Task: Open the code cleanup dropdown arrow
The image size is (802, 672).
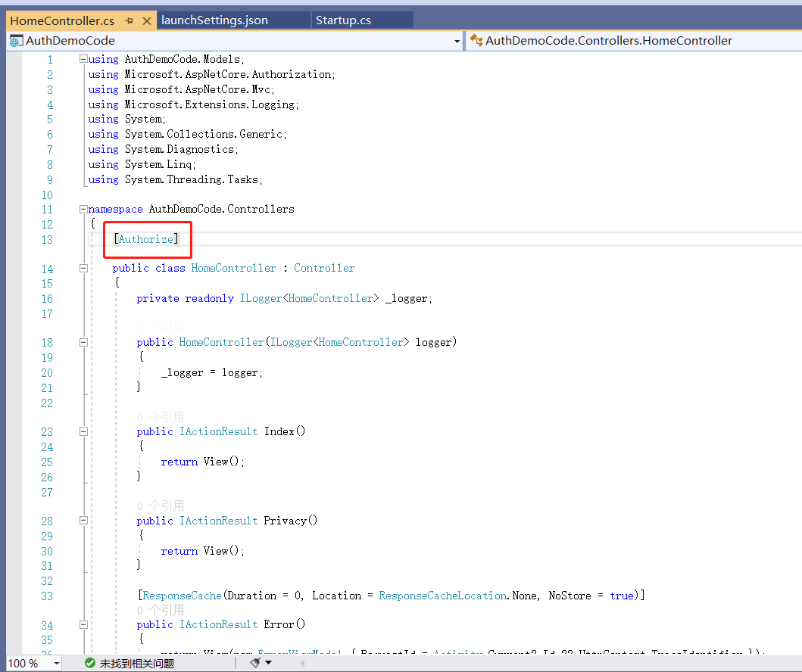Action: coord(269,663)
